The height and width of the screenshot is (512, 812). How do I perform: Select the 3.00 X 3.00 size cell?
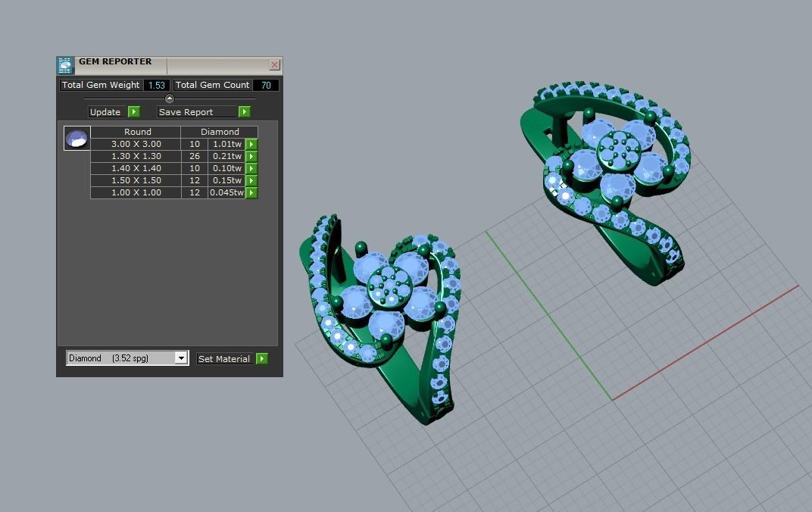coord(136,144)
